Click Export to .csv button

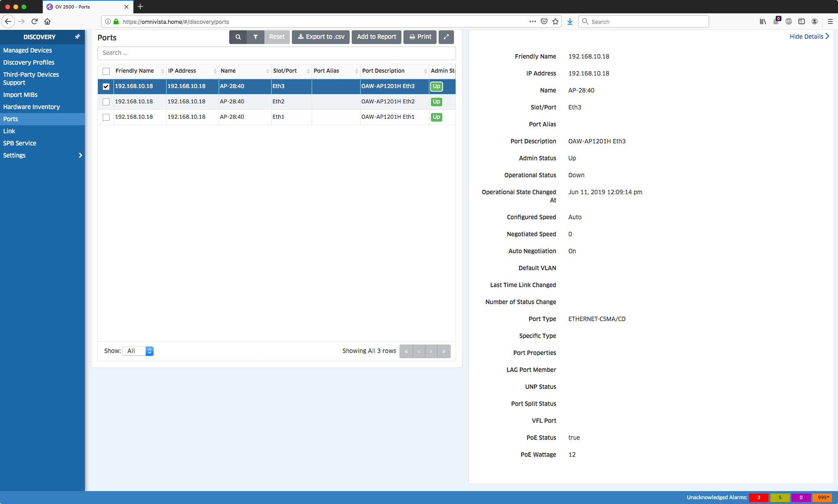pyautogui.click(x=321, y=37)
